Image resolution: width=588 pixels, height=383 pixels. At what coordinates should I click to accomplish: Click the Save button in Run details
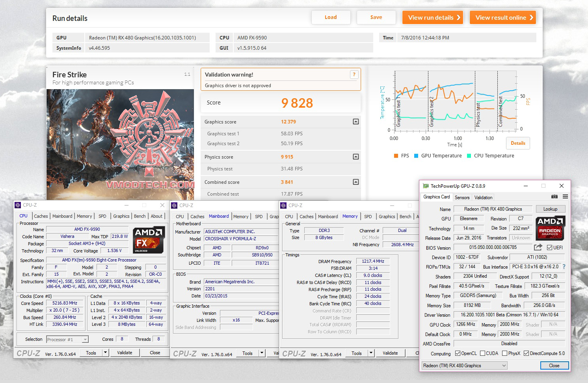(x=376, y=17)
